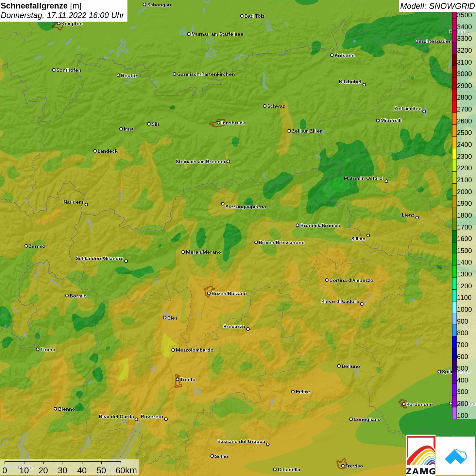
Task: Click the Riva del Garda label
Action: pos(116,417)
